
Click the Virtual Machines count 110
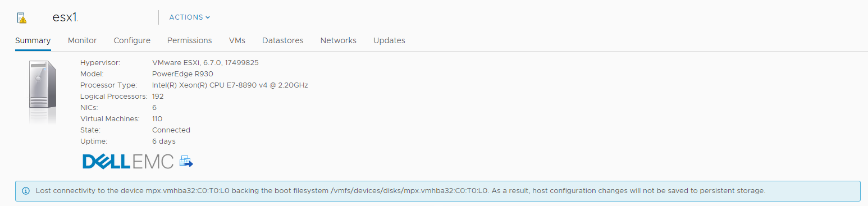(157, 118)
